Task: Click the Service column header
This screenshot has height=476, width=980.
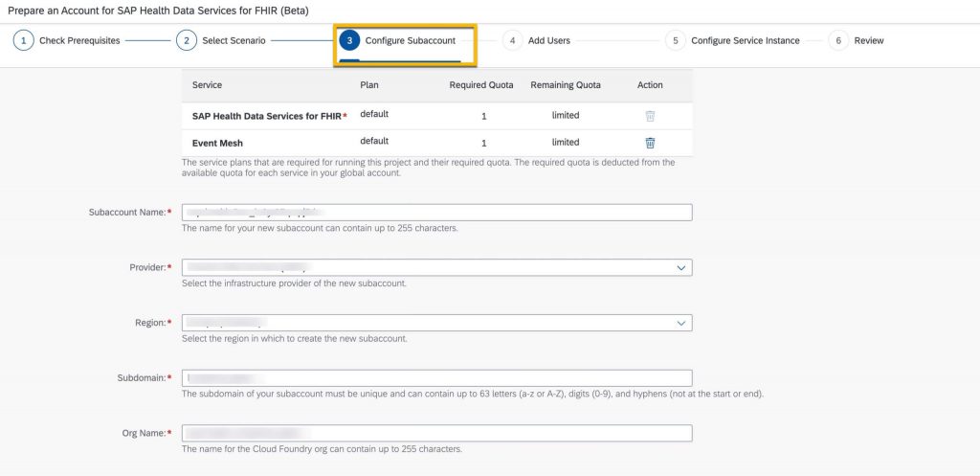Action: pyautogui.click(x=207, y=85)
